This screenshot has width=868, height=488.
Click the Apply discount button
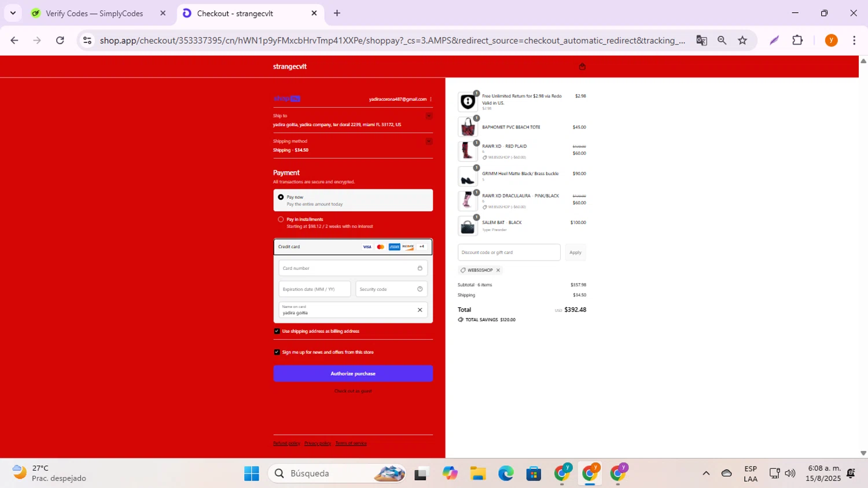[x=575, y=252]
